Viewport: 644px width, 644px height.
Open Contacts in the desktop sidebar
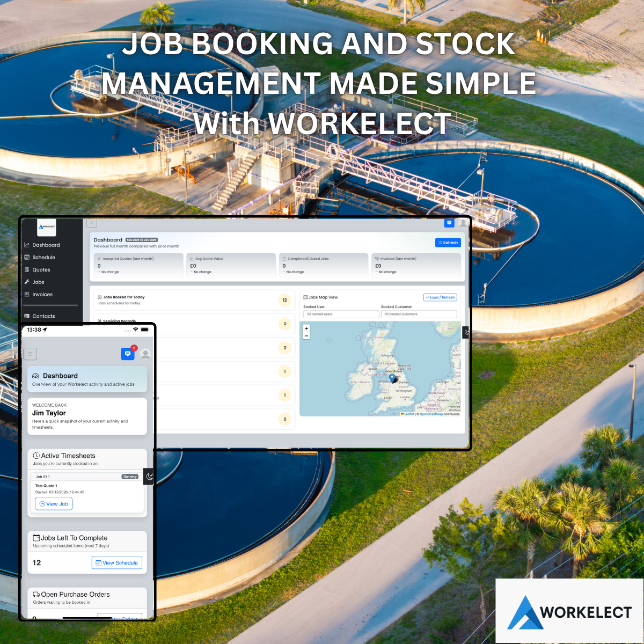point(39,316)
